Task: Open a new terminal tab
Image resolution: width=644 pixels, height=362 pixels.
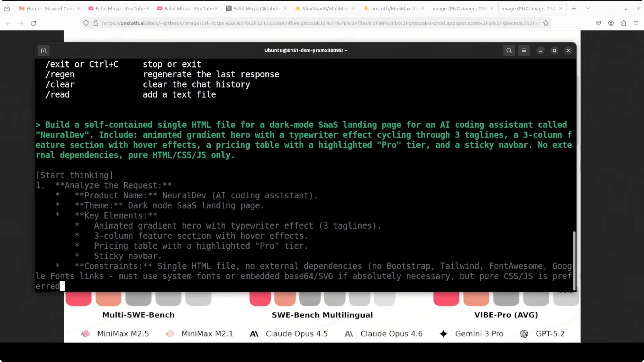Action: (x=44, y=51)
